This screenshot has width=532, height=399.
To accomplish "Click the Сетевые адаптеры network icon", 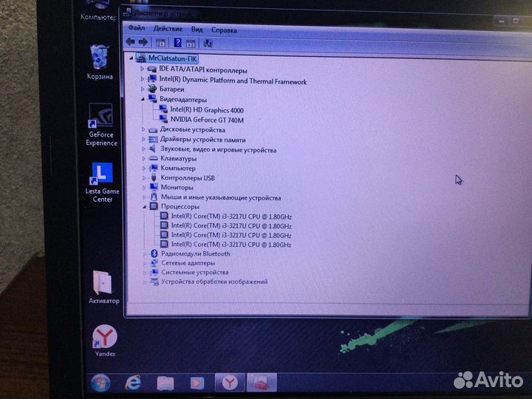I will click(154, 263).
